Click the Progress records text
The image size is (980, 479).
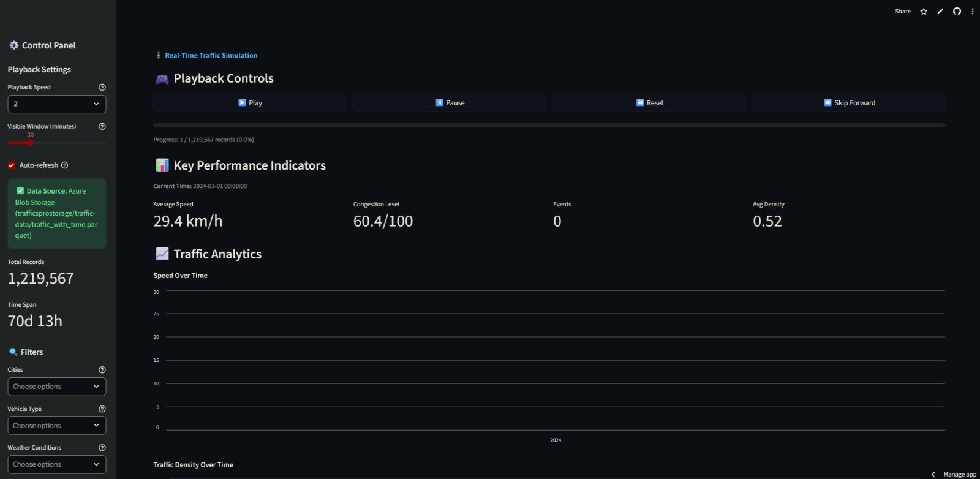[203, 140]
